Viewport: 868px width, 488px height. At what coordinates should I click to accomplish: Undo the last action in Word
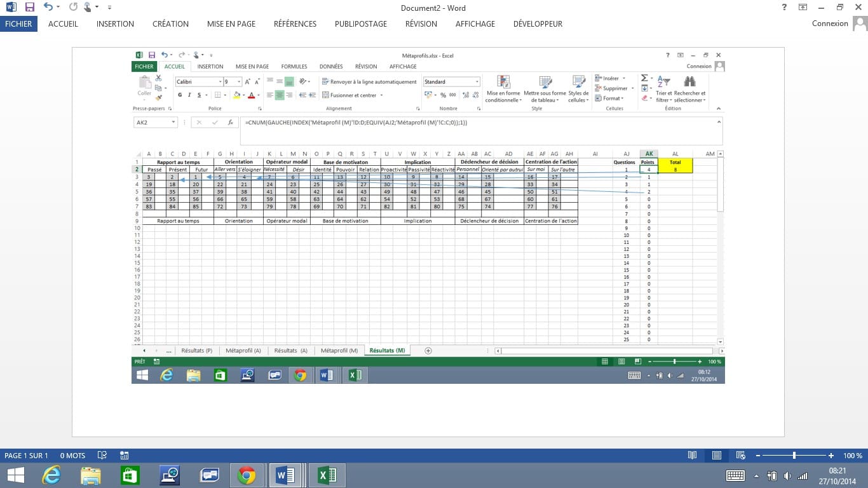(48, 8)
